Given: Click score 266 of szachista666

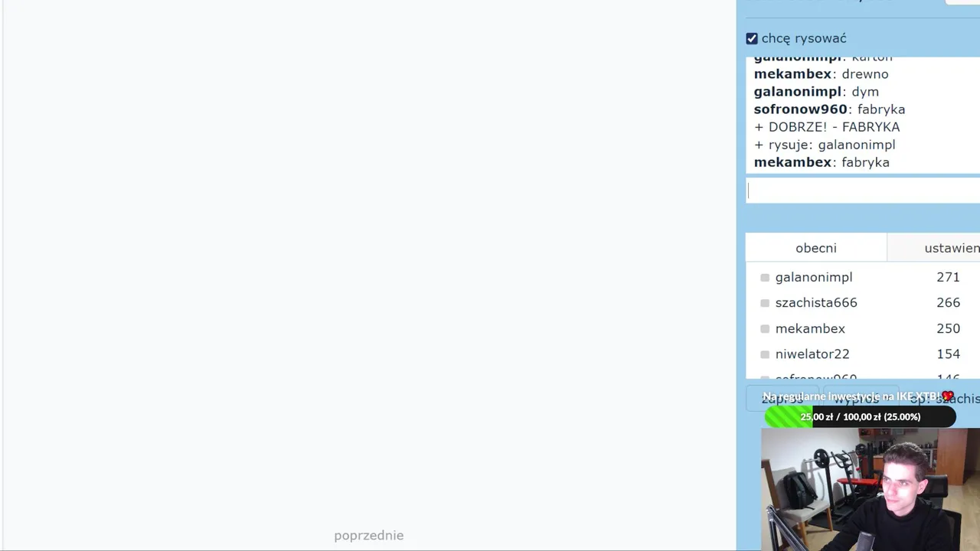Looking at the screenshot, I should [x=948, y=302].
